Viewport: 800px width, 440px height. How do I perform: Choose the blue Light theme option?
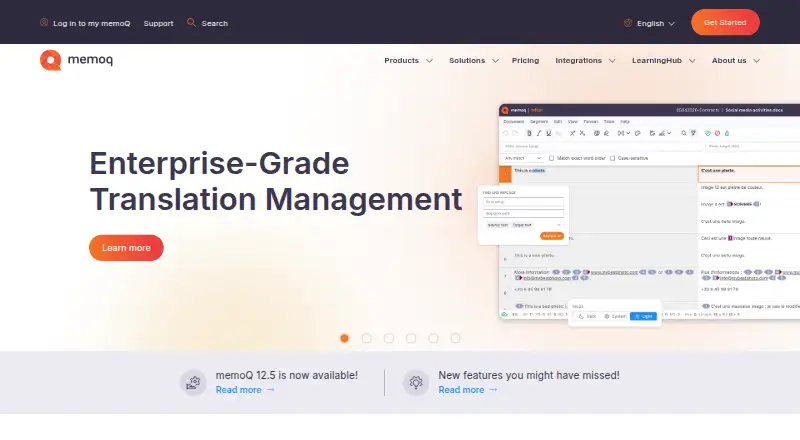tap(643, 316)
